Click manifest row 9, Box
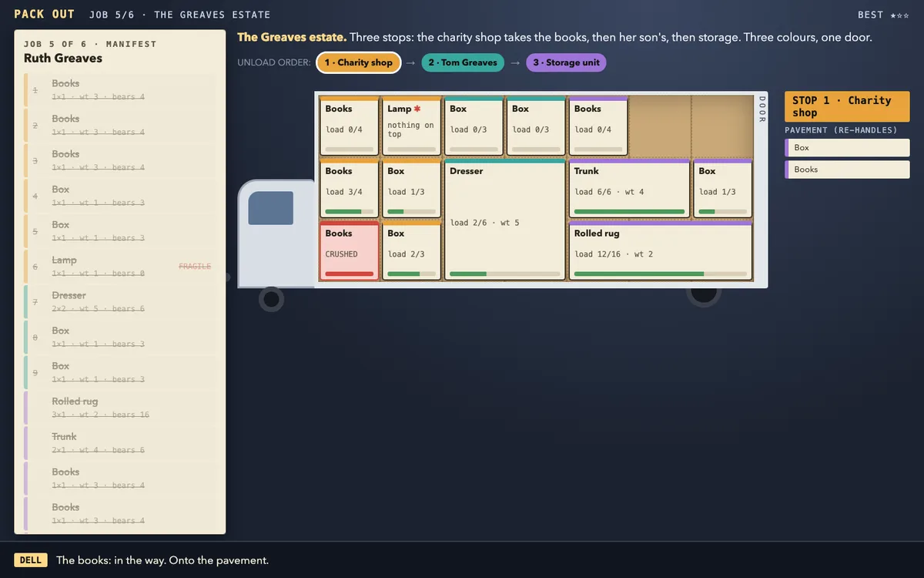 [x=120, y=372]
